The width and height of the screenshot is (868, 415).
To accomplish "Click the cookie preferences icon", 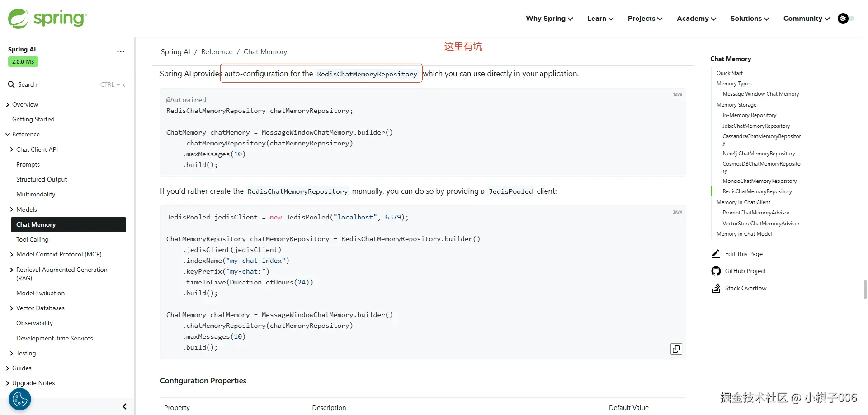I will [x=20, y=400].
